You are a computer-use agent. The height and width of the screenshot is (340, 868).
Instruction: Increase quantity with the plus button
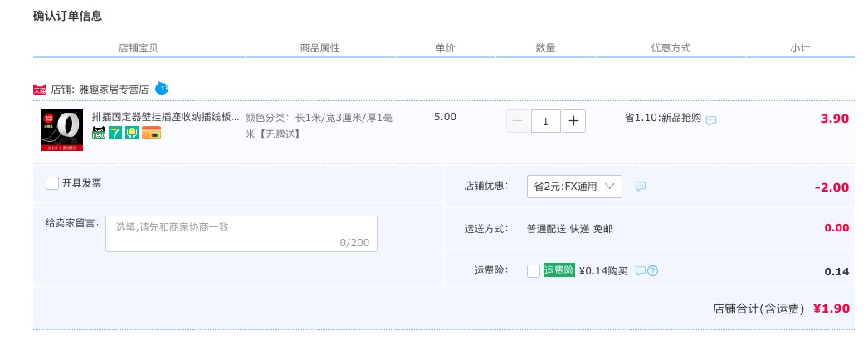574,121
